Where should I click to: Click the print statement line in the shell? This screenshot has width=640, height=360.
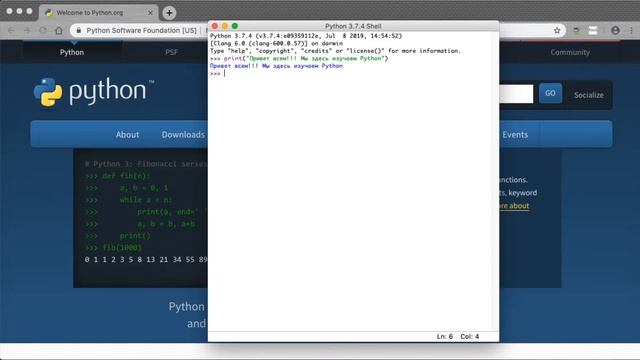[299, 58]
